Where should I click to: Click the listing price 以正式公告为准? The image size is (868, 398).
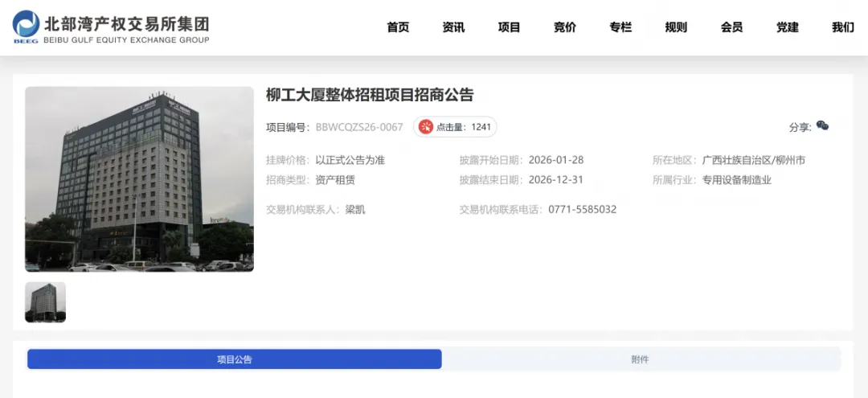(x=350, y=161)
